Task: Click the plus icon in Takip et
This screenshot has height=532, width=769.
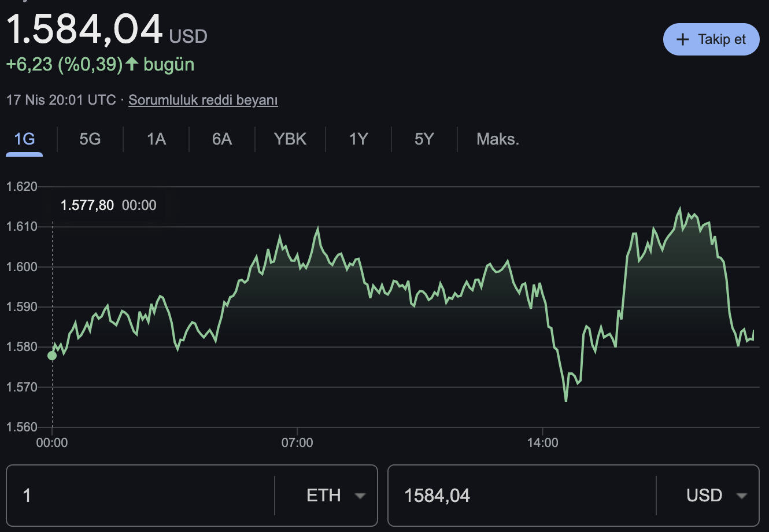Action: (683, 39)
